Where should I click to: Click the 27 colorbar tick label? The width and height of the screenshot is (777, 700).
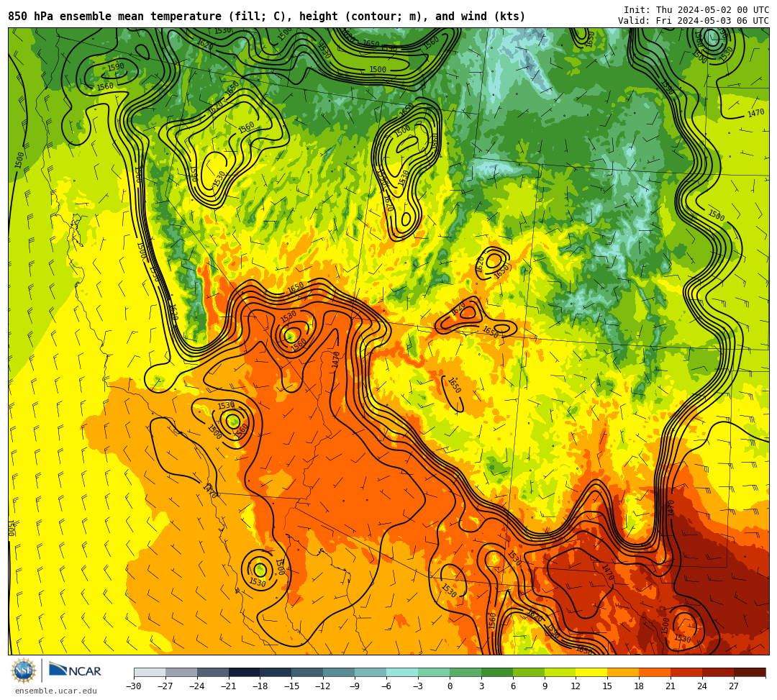[734, 686]
